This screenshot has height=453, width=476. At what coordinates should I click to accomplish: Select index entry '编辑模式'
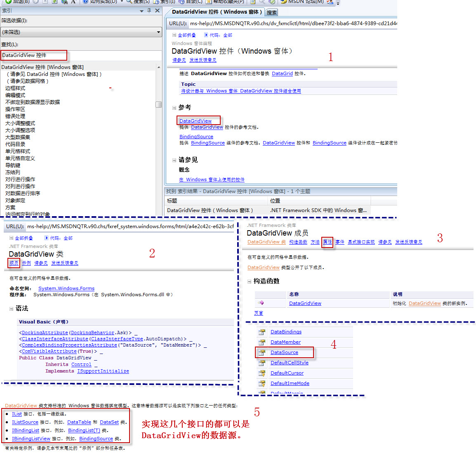point(15,95)
